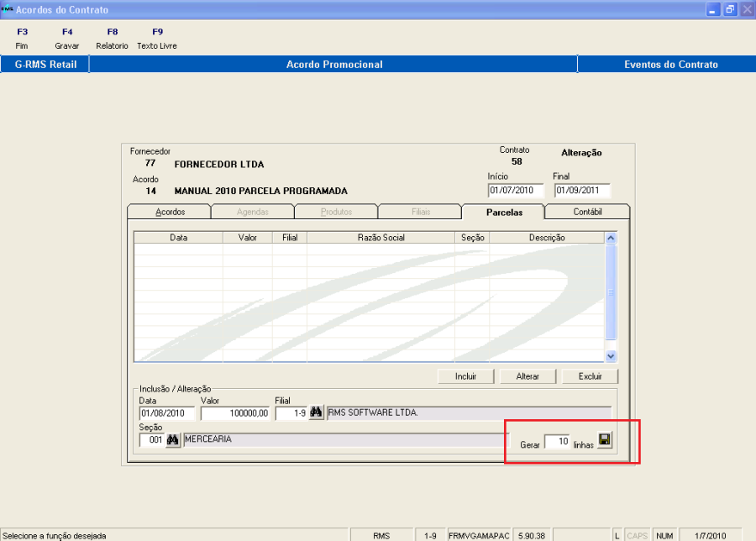Image resolution: width=756 pixels, height=541 pixels.
Task: Click the MERCEARIA description field
Action: point(346,439)
